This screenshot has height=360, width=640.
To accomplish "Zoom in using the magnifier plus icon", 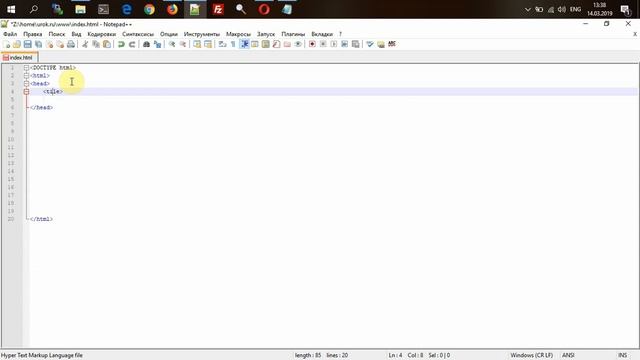I will [x=172, y=44].
